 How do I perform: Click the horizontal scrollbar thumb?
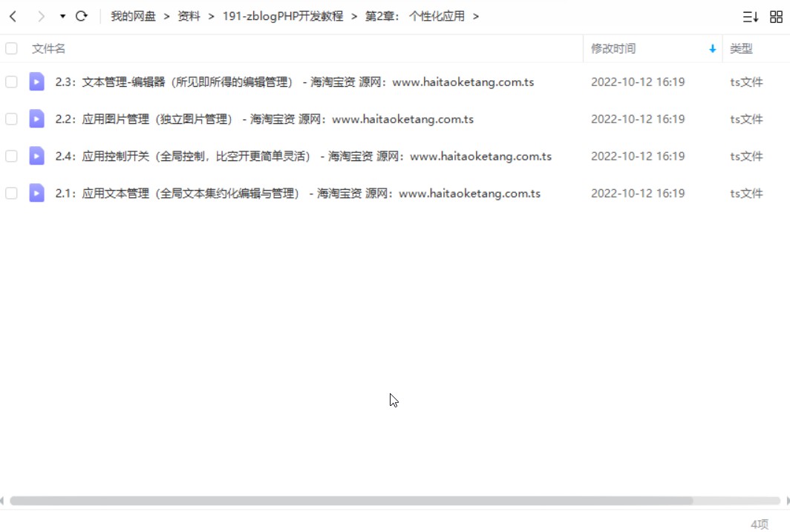351,501
